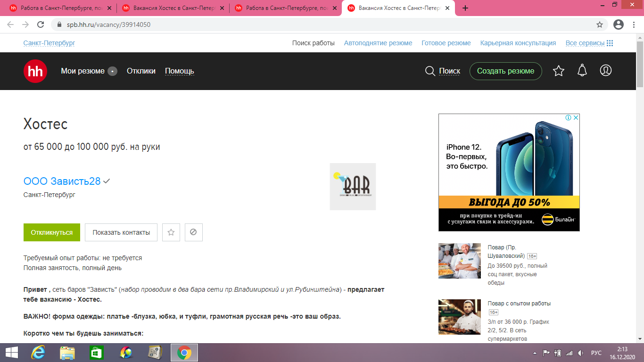Click volume icon in system tray

pyautogui.click(x=581, y=353)
